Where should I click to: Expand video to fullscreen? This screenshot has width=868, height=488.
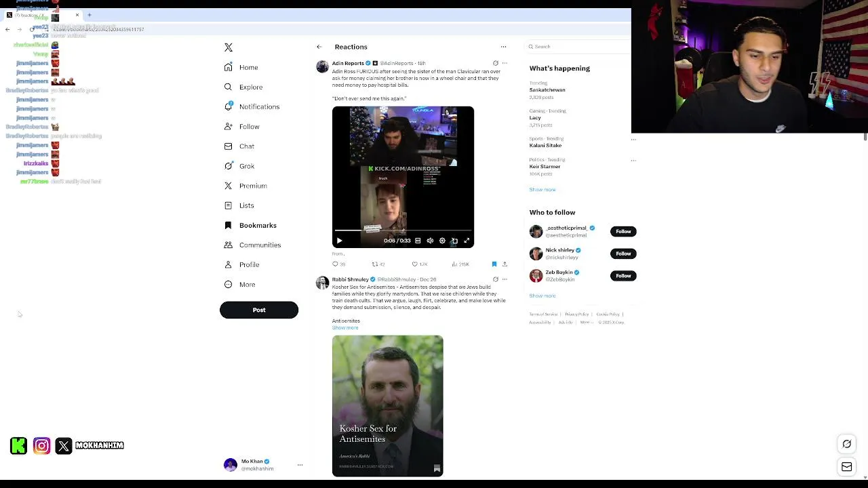(x=467, y=241)
